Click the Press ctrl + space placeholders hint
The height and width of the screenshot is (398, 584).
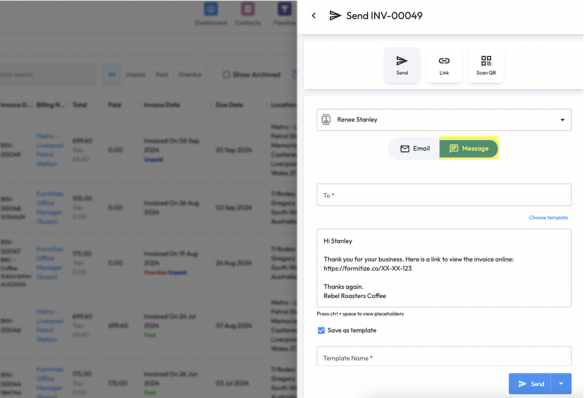point(360,314)
